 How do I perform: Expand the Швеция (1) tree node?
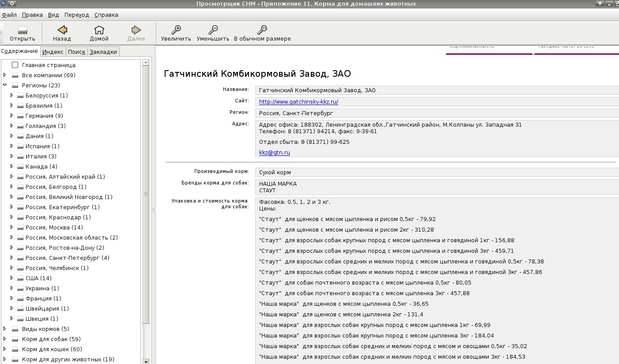(12, 319)
